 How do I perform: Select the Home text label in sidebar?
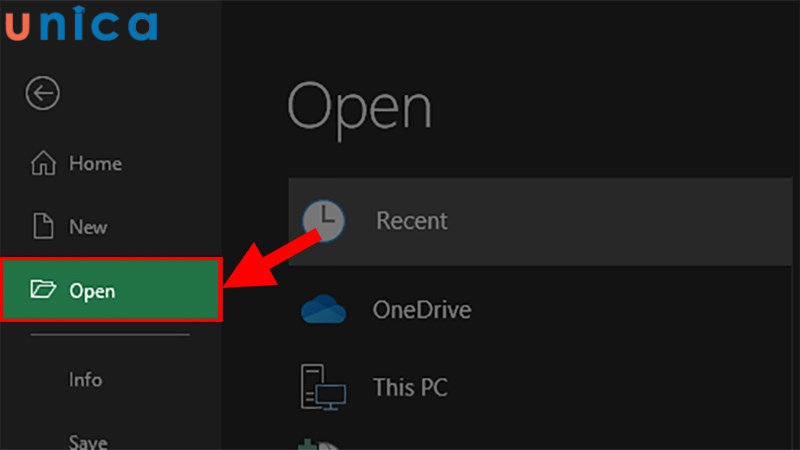point(95,163)
